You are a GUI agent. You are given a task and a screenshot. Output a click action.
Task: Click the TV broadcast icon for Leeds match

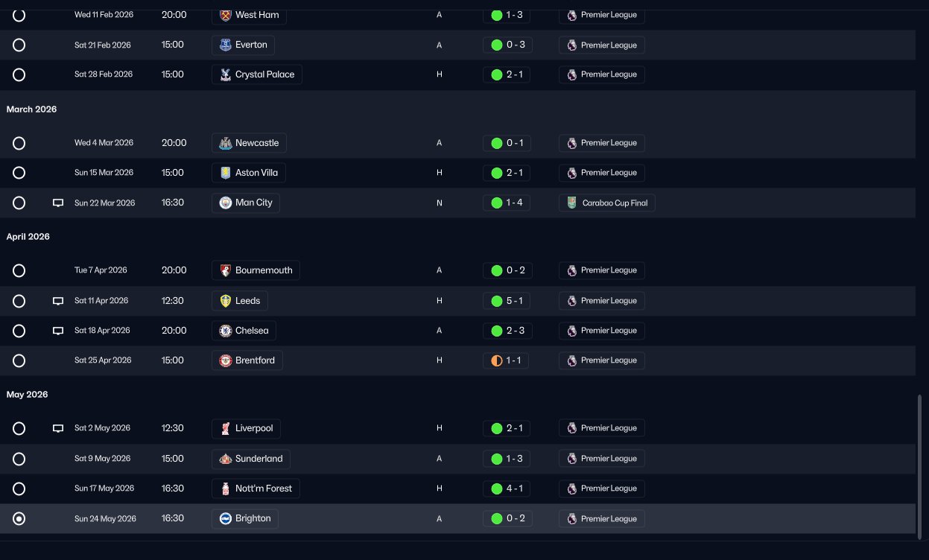tap(58, 301)
